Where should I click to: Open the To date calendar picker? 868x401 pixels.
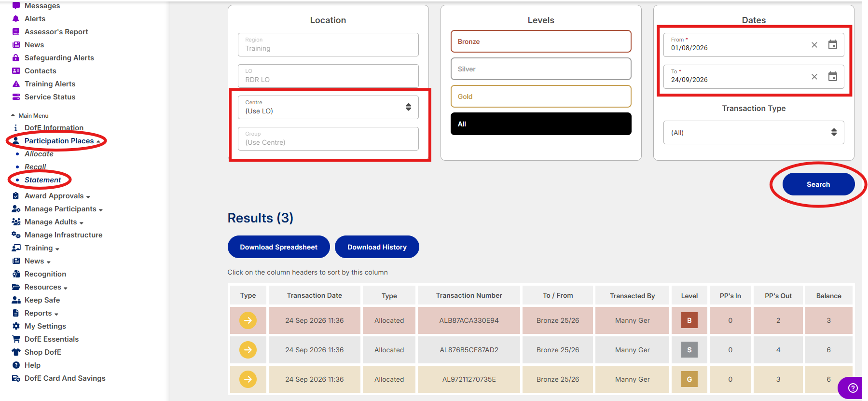(833, 77)
